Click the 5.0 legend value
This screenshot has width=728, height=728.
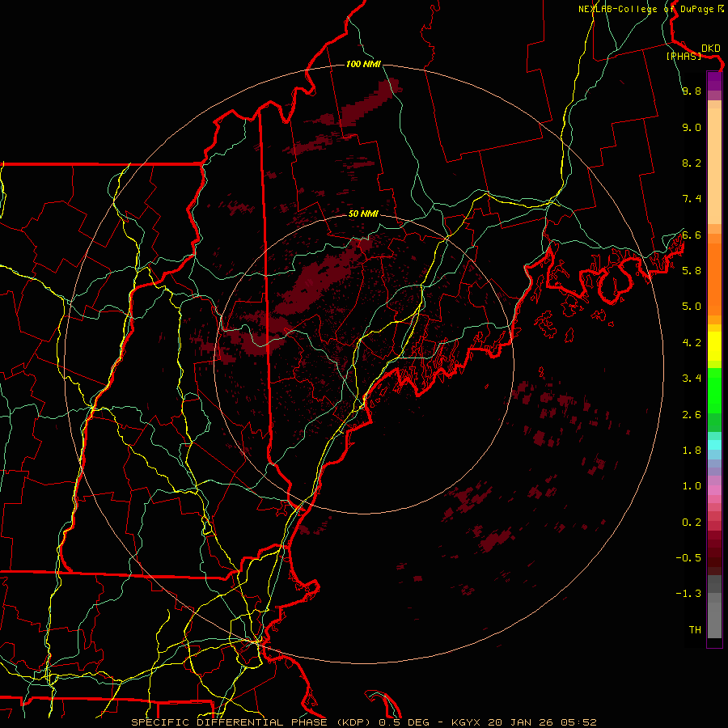click(692, 307)
